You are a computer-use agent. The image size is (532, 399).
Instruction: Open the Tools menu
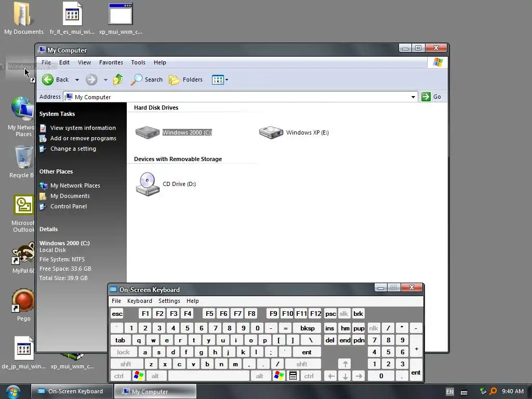[138, 62]
